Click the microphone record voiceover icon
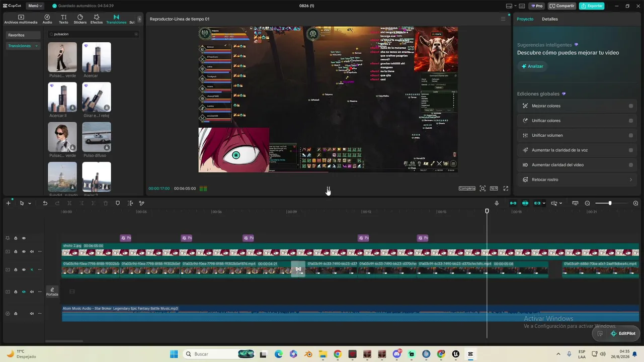Screen dimensions: 644x362 coord(497,203)
